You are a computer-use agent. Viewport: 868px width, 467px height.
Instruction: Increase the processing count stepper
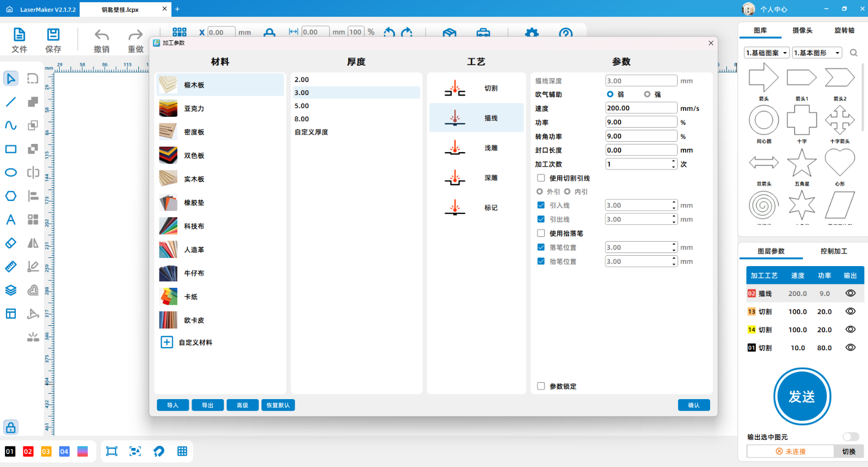[x=674, y=161]
